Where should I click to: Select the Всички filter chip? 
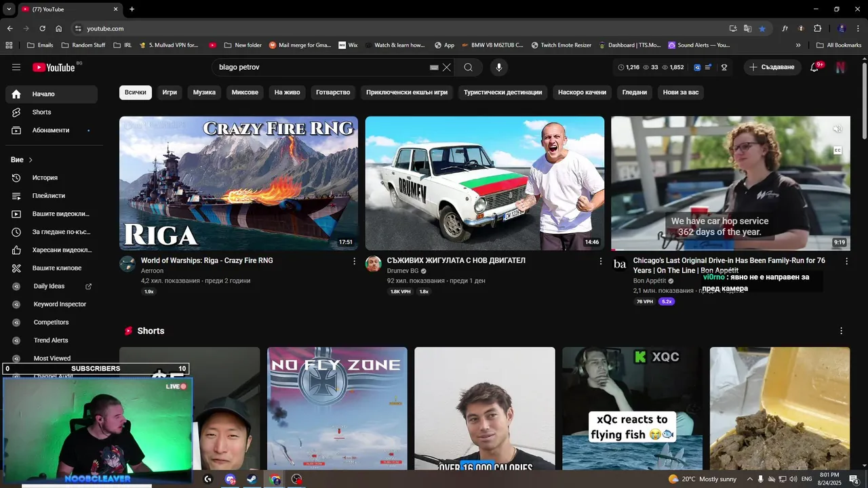tap(135, 92)
